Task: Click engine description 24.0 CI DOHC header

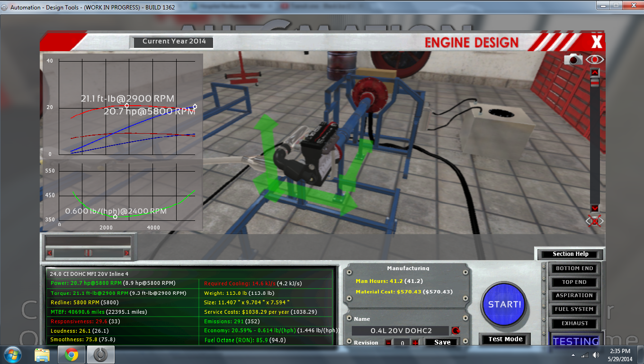Action: [89, 274]
